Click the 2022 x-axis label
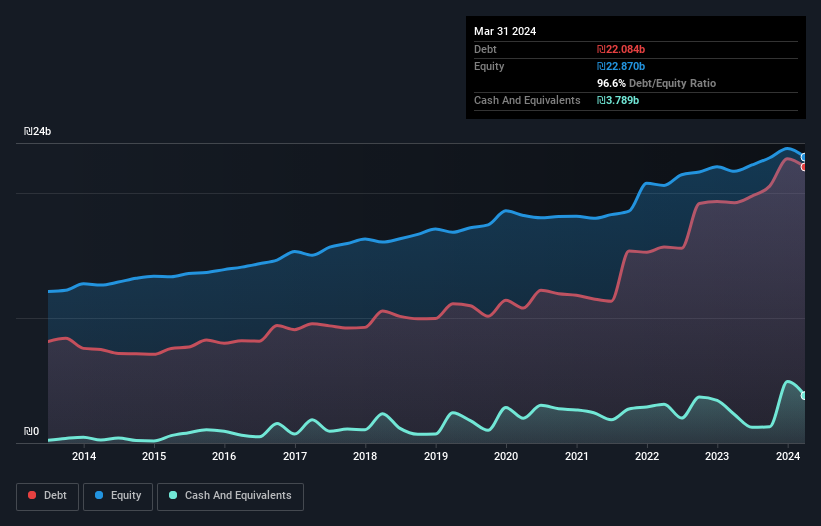 [x=647, y=456]
